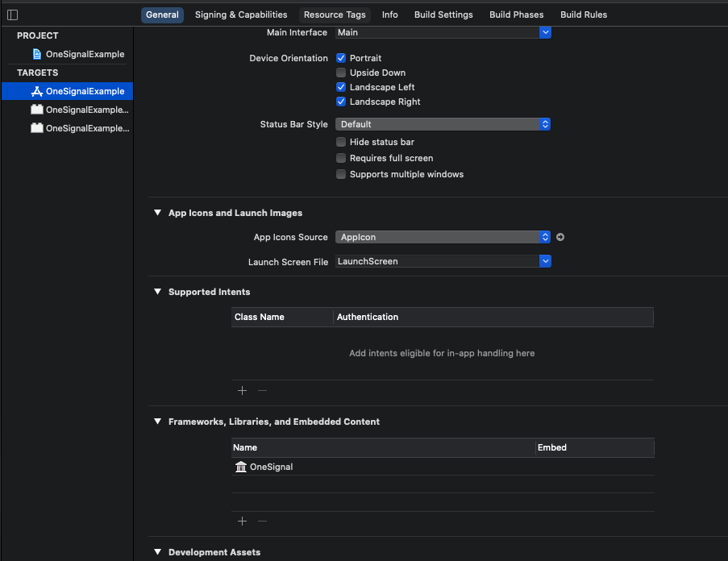Viewport: 728px width, 561px height.
Task: Switch to the General tab
Action: point(162,15)
